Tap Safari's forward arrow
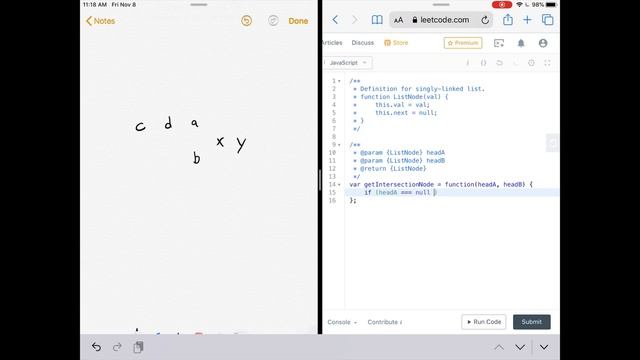 tap(354, 20)
